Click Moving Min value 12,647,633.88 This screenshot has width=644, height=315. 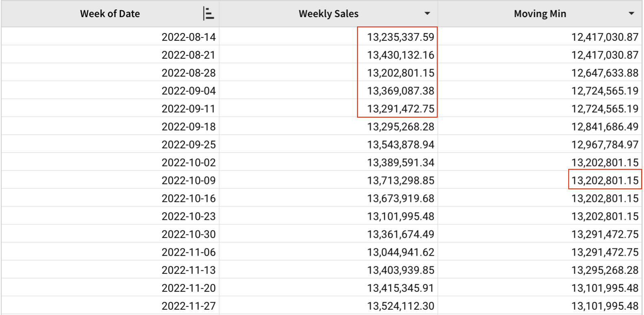pyautogui.click(x=605, y=73)
